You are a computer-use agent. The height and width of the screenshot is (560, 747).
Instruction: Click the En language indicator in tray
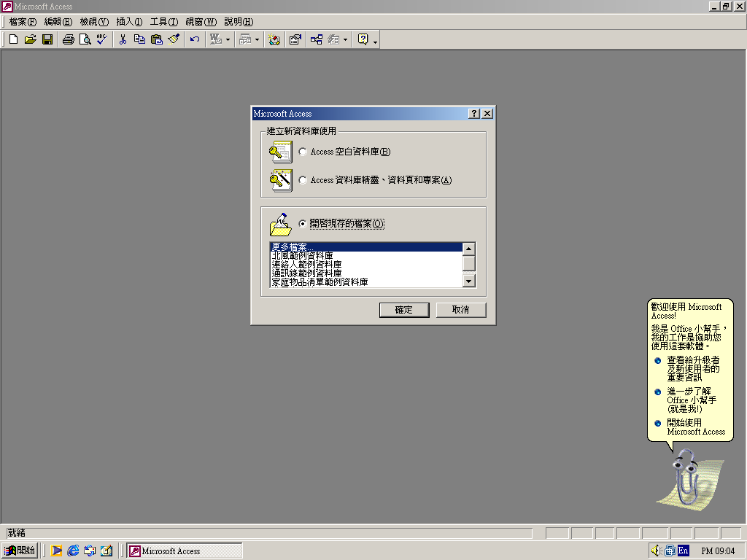tap(683, 551)
